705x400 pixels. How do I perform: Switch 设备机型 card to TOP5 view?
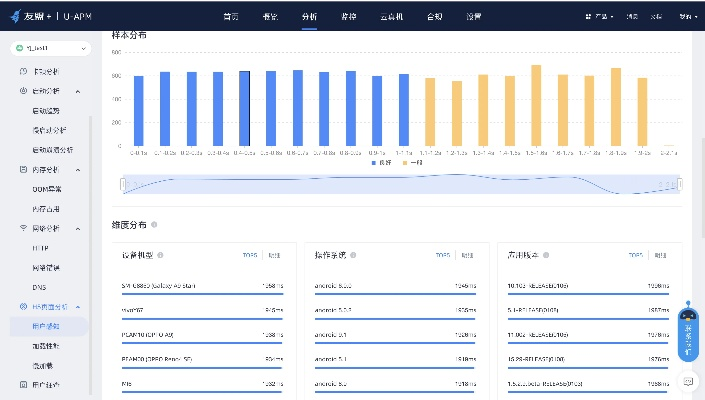click(250, 255)
